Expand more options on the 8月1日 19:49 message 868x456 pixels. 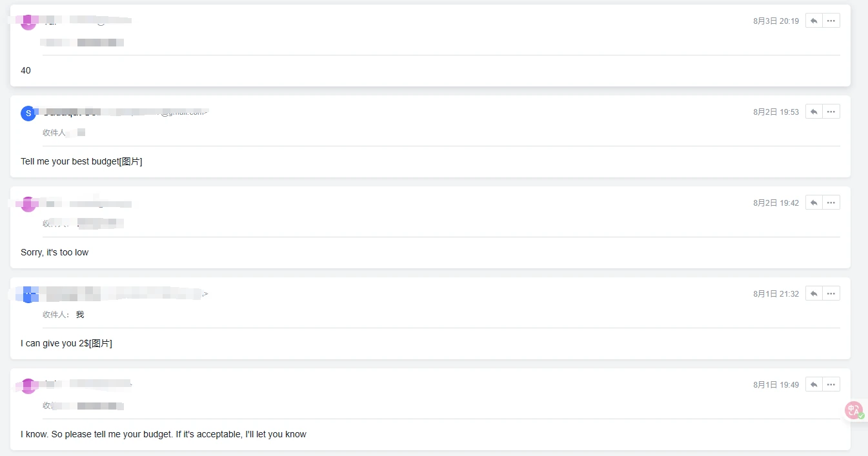(831, 384)
